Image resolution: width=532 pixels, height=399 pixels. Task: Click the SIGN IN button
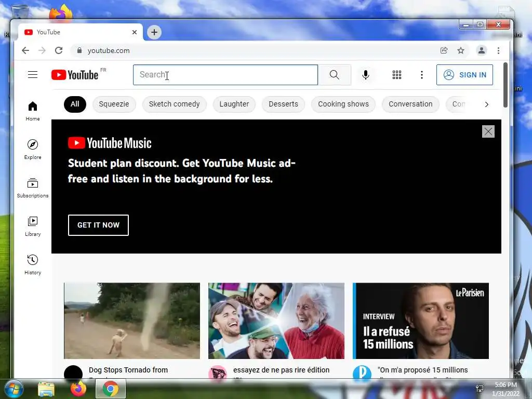(464, 75)
